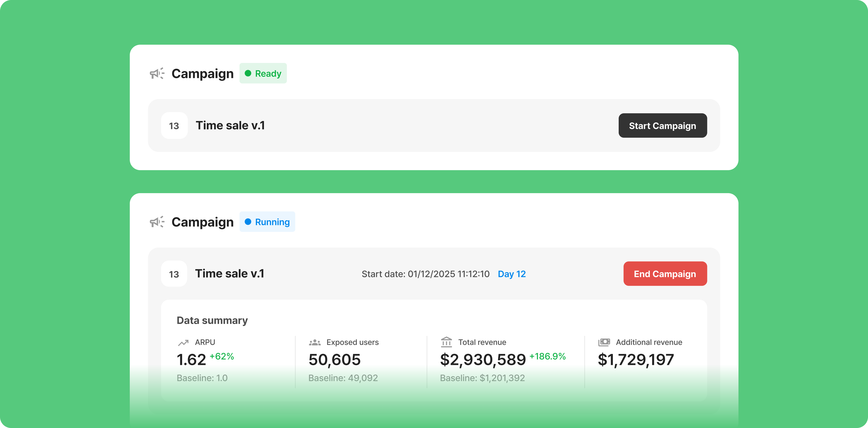
Task: Click the 13 number badge in Running card
Action: [174, 273]
